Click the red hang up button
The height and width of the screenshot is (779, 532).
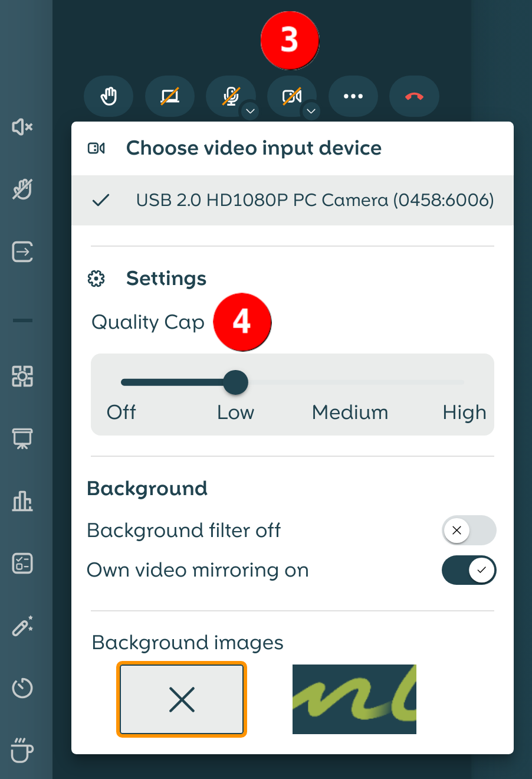[x=414, y=96]
